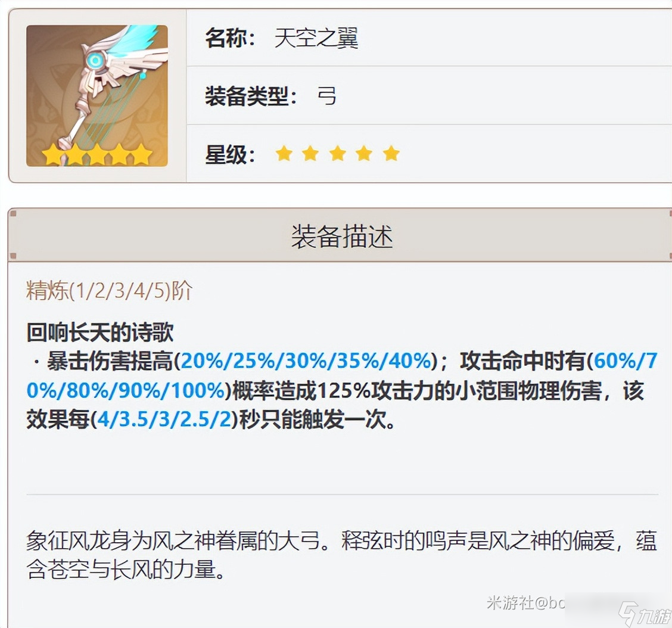Click the second star in 星级 row
Viewport: 672px width, 628px height.
310,153
